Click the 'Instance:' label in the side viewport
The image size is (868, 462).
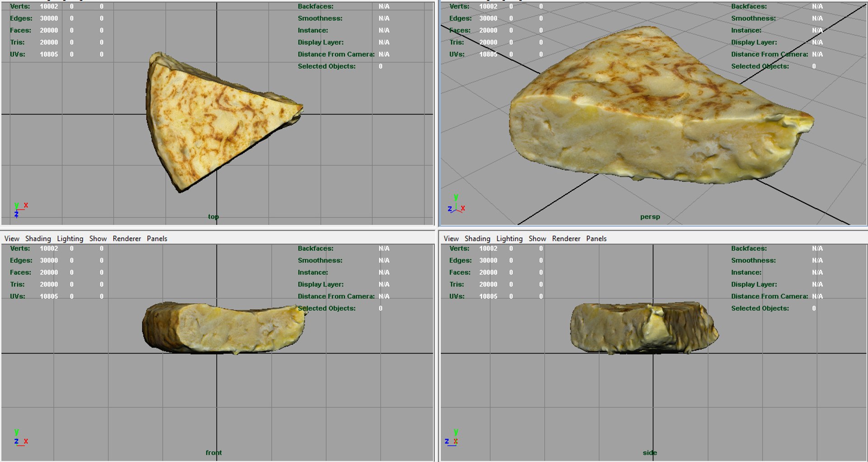pos(746,272)
